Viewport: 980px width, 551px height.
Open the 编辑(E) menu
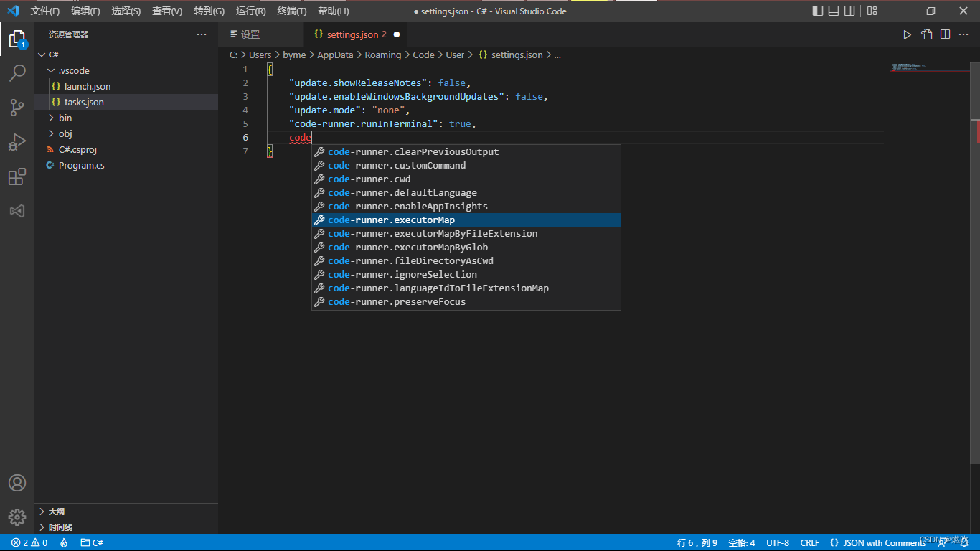click(85, 11)
